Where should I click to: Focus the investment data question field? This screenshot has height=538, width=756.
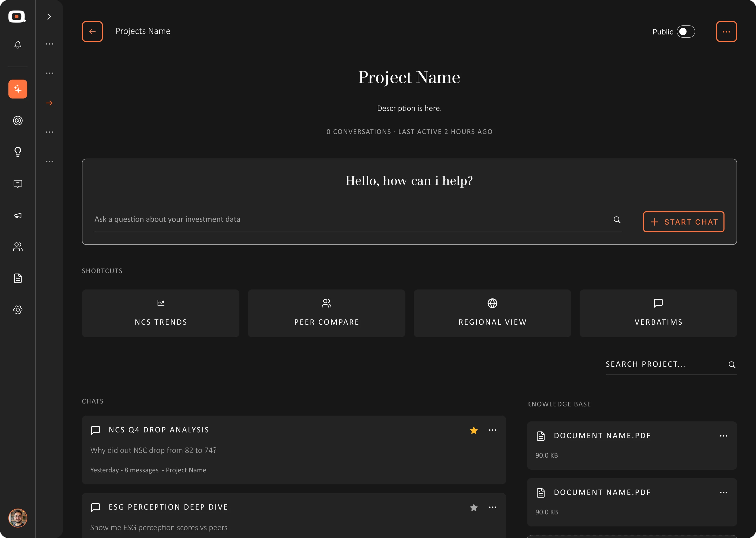click(358, 220)
